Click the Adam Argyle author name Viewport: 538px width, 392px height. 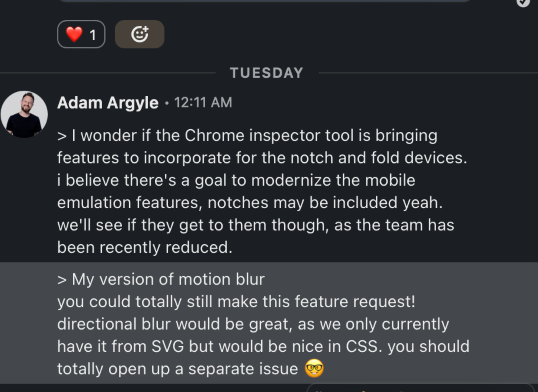pos(108,103)
